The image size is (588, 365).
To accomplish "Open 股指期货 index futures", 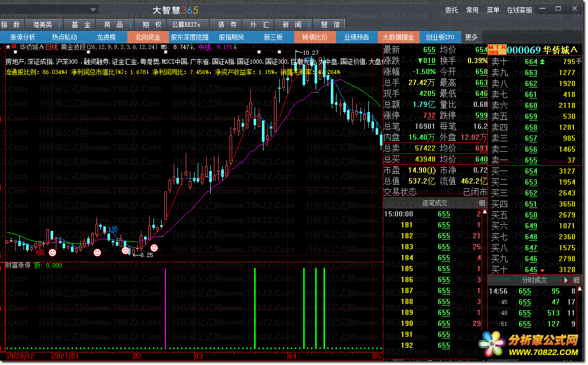I will [x=231, y=37].
